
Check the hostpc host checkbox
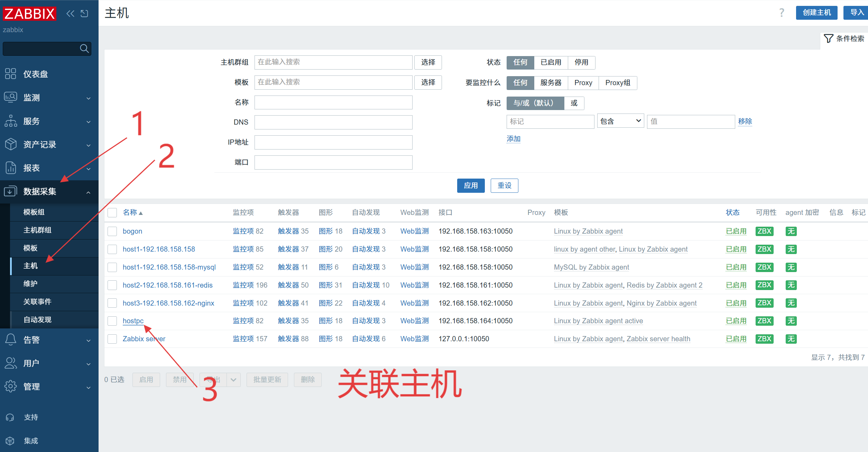pyautogui.click(x=112, y=321)
